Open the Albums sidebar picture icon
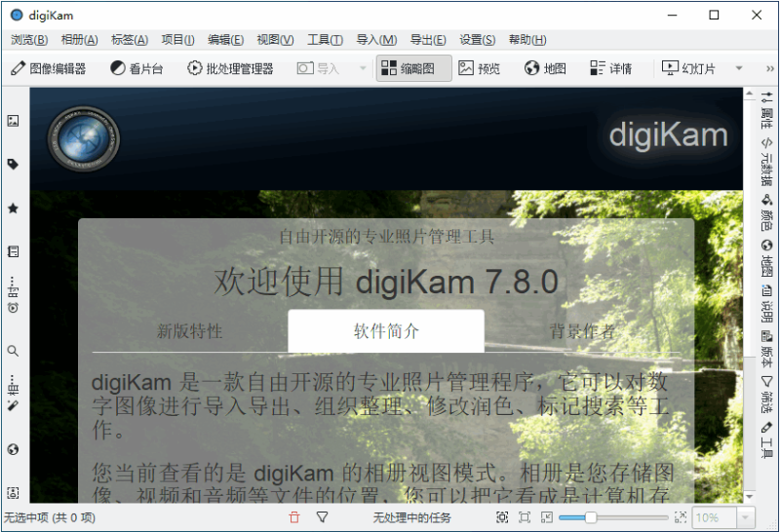This screenshot has width=780, height=532. 13,121
